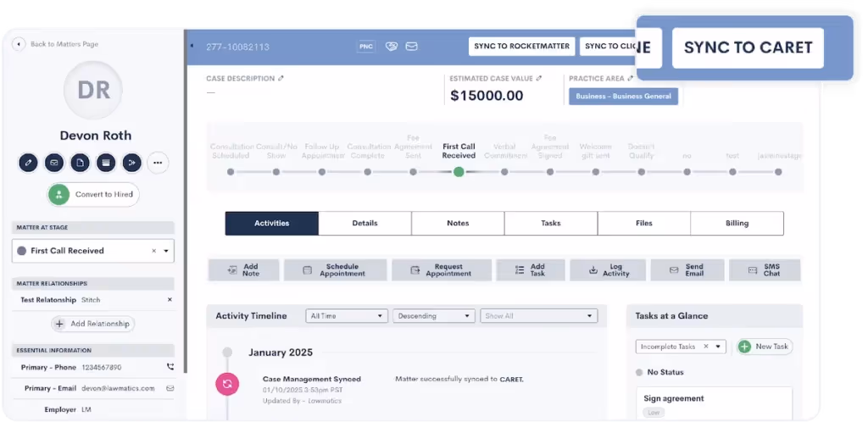
Task: Click the green First Call Received stage dot
Action: click(x=459, y=172)
